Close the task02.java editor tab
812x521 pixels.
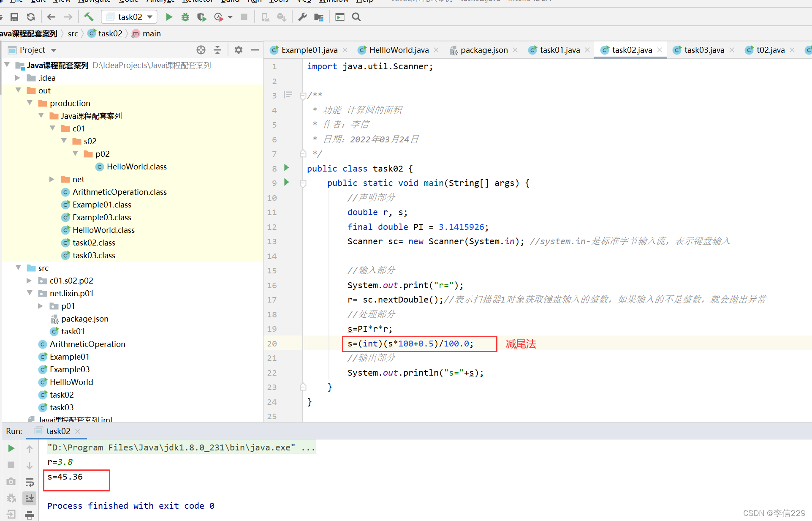tap(660, 50)
